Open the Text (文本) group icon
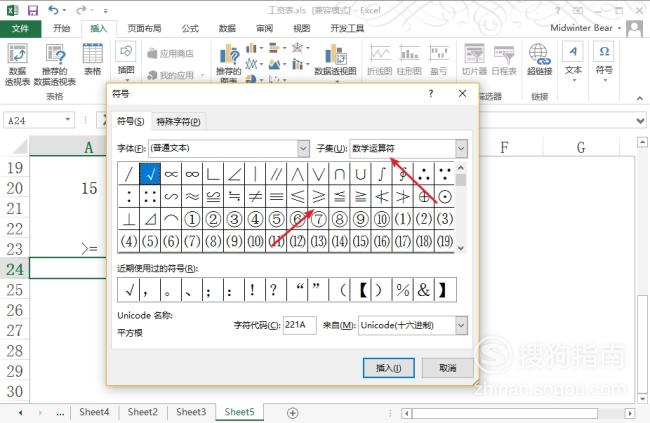The image size is (650, 423). pos(573,60)
